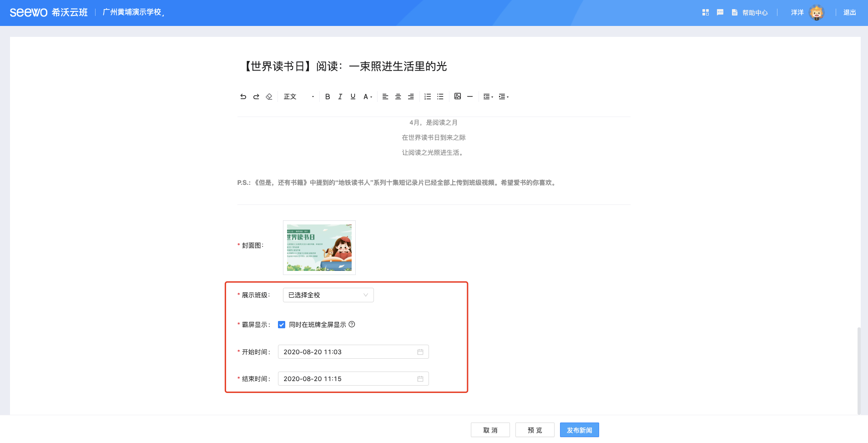868x443 pixels.
Task: Open the messages chat bubble icon
Action: [x=720, y=13]
